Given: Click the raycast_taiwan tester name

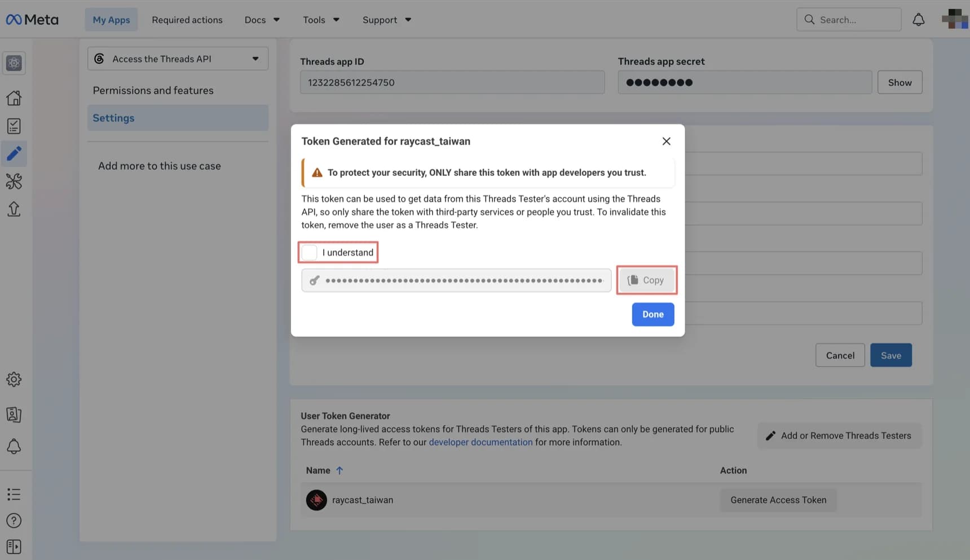Looking at the screenshot, I should click(x=363, y=500).
